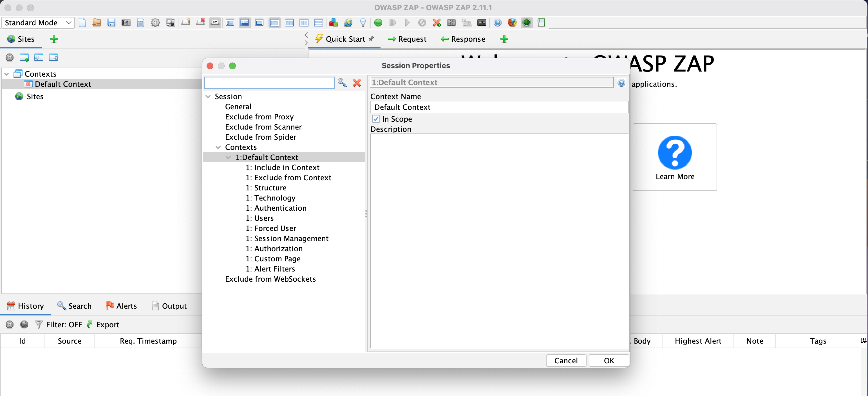Click the table column chooser icon beside Tags
The width and height of the screenshot is (868, 396).
(x=863, y=341)
